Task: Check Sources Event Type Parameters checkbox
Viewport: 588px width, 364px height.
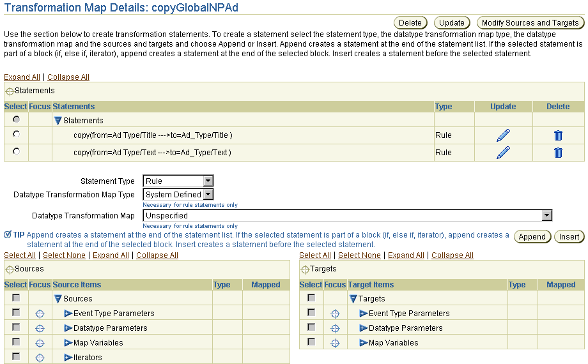Action: [16, 312]
